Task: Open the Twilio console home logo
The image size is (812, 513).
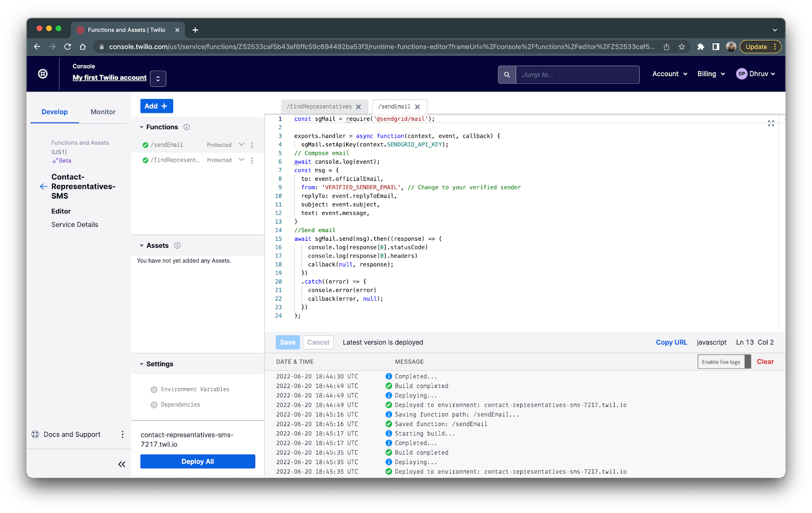Action: [43, 74]
